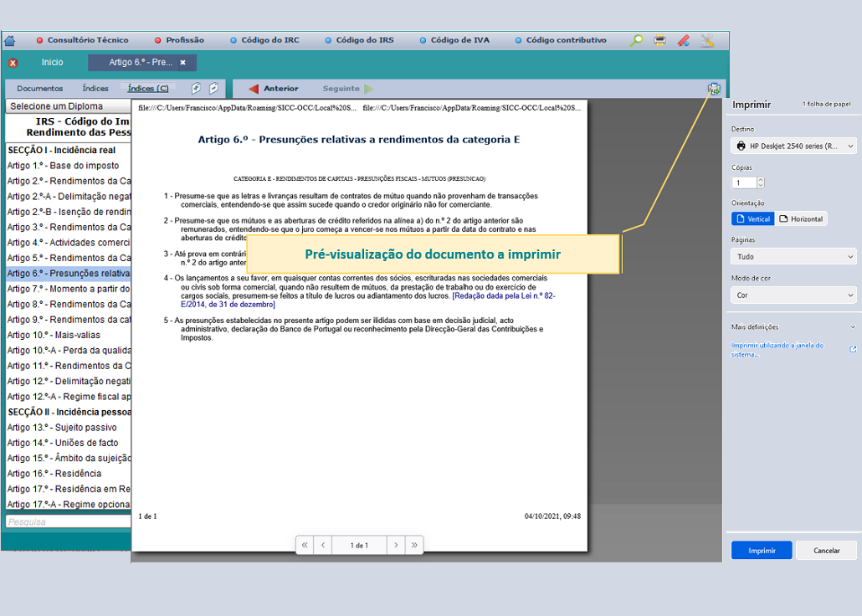The image size is (862, 616).
Task: Click SECÇÃO I - Incidência real heading
Action: [x=62, y=150]
